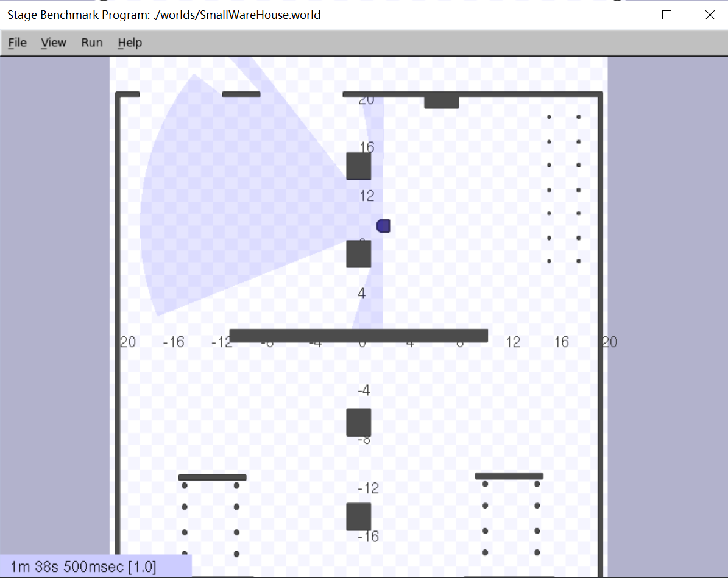Select the bottom-right shelf bar above the dots
Viewport: 728px width, 578px height.
point(509,476)
